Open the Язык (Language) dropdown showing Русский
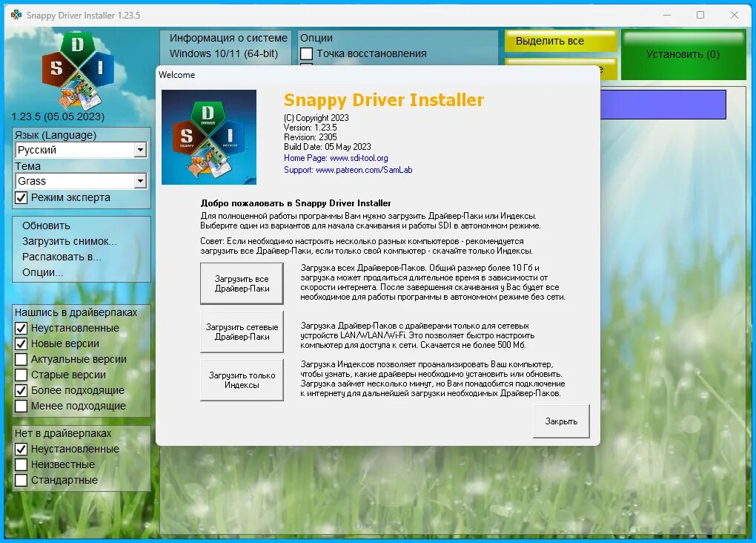Viewport: 756px width, 543px height. coord(81,150)
